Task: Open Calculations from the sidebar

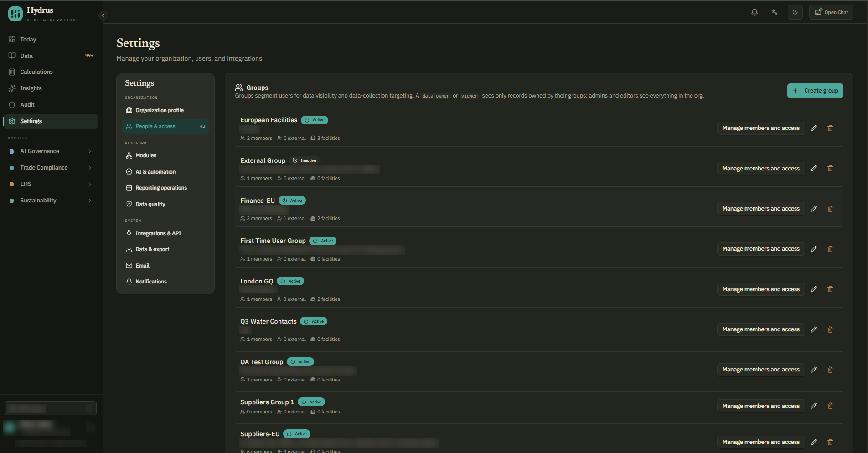Action: pyautogui.click(x=50, y=72)
